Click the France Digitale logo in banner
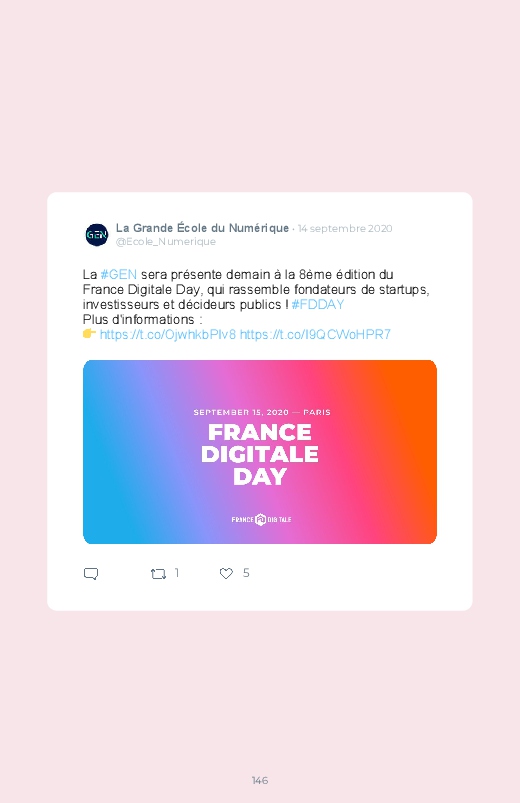This screenshot has height=803, width=520. [x=261, y=519]
